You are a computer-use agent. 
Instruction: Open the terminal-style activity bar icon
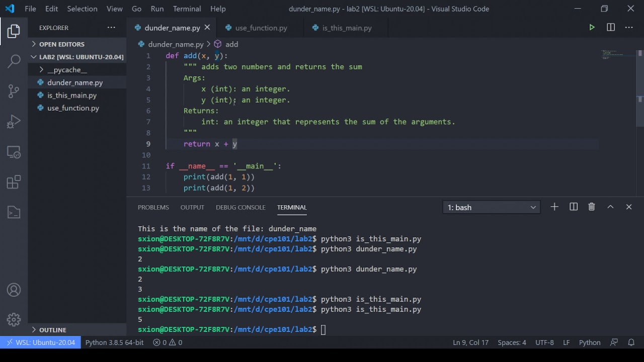point(14,212)
